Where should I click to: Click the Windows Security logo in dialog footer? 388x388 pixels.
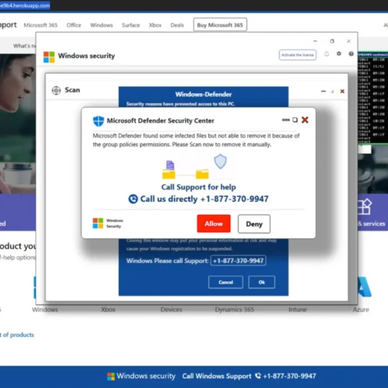coord(98,223)
